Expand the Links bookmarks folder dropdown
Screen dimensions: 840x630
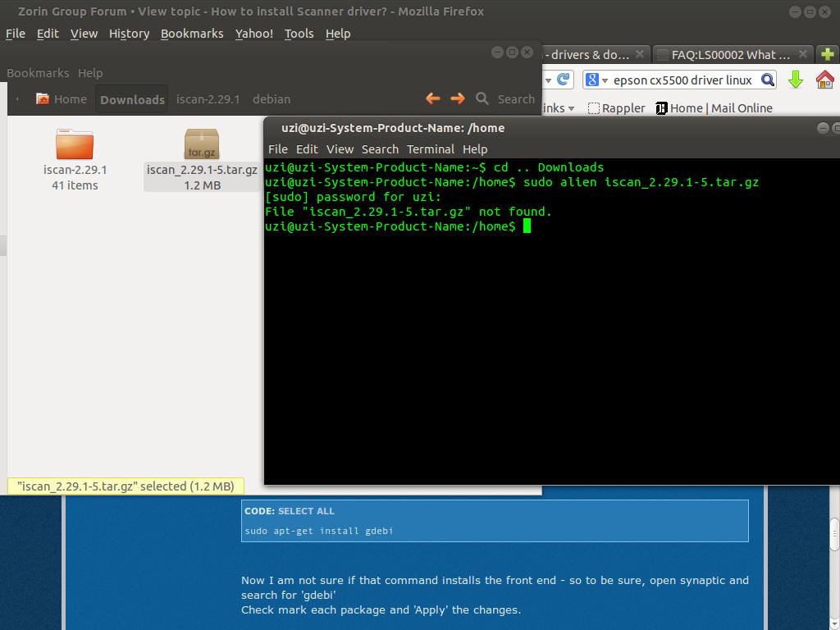click(571, 108)
